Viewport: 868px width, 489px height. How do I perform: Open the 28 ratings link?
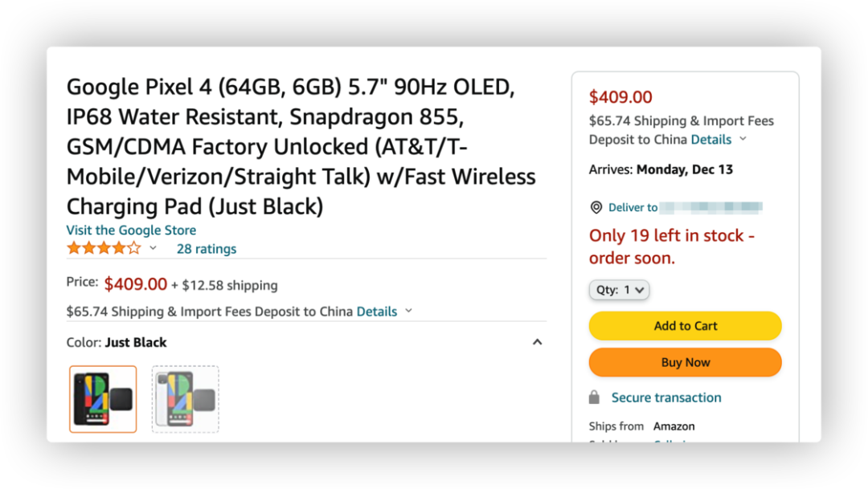pos(207,249)
